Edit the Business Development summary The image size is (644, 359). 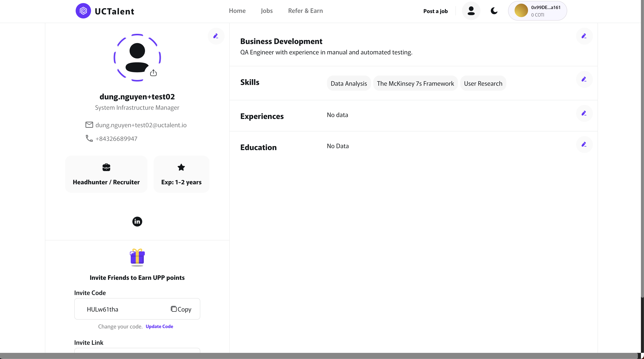(x=584, y=36)
